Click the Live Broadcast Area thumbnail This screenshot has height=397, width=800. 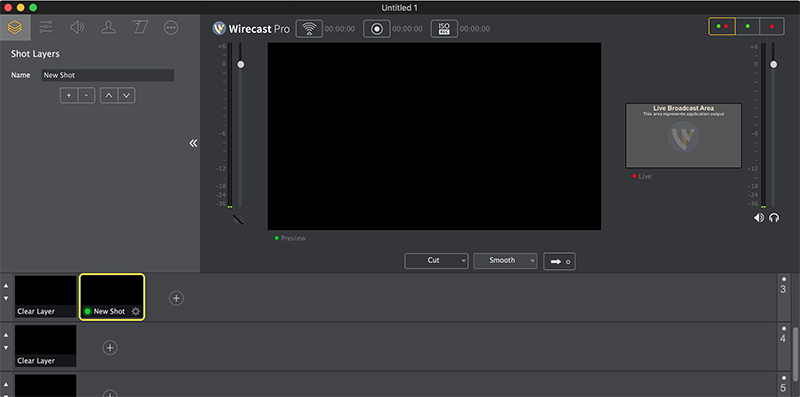click(x=684, y=136)
